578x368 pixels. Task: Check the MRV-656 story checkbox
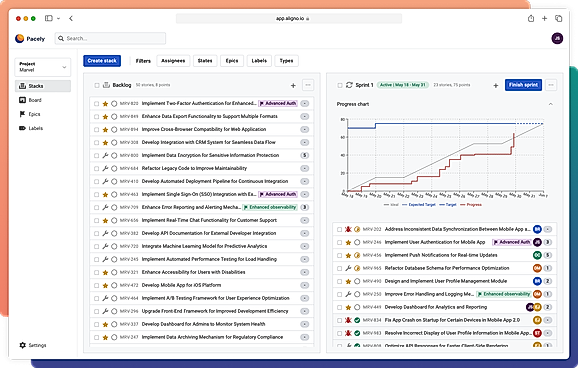[x=96, y=221]
